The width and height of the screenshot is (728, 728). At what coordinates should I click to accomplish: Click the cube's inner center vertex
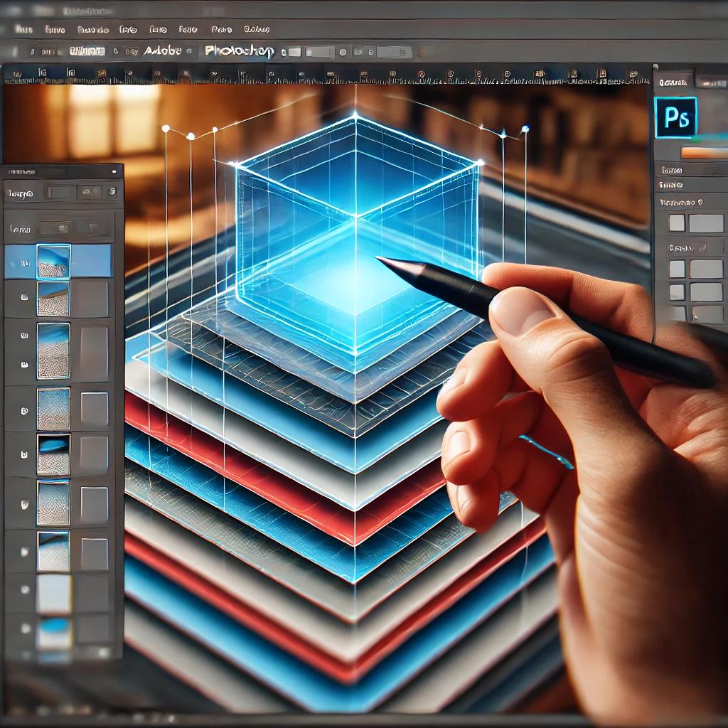(355, 216)
